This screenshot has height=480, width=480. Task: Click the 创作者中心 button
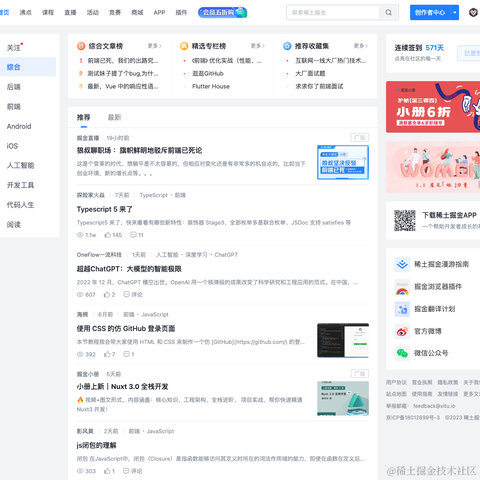pyautogui.click(x=430, y=13)
